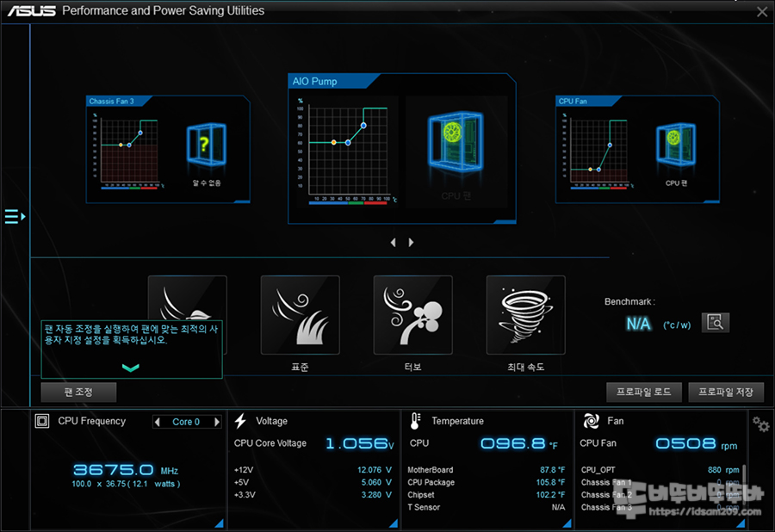Click the MotherBoard temperature row
The image size is (775, 532).
tap(487, 470)
